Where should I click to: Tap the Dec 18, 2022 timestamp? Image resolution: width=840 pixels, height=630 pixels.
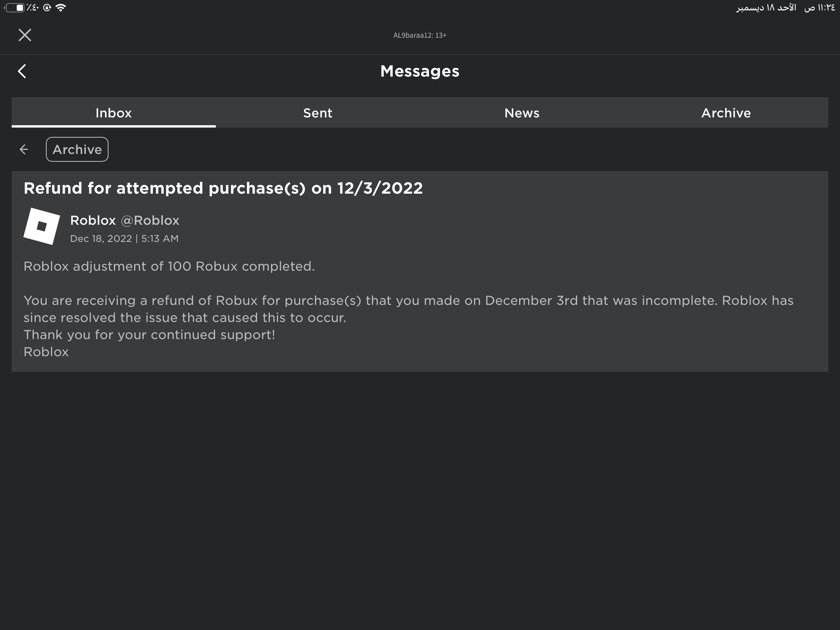point(124,238)
